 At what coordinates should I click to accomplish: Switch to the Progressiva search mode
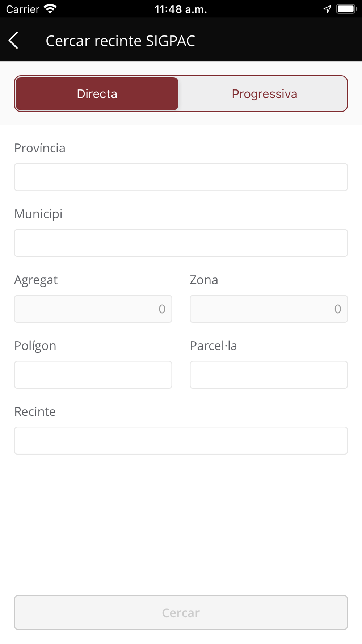tap(264, 94)
